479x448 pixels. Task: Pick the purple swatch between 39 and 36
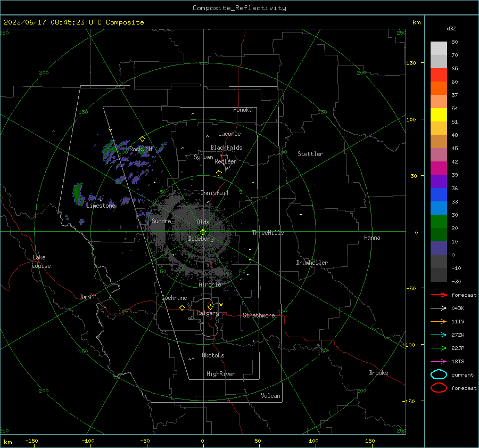tap(439, 182)
